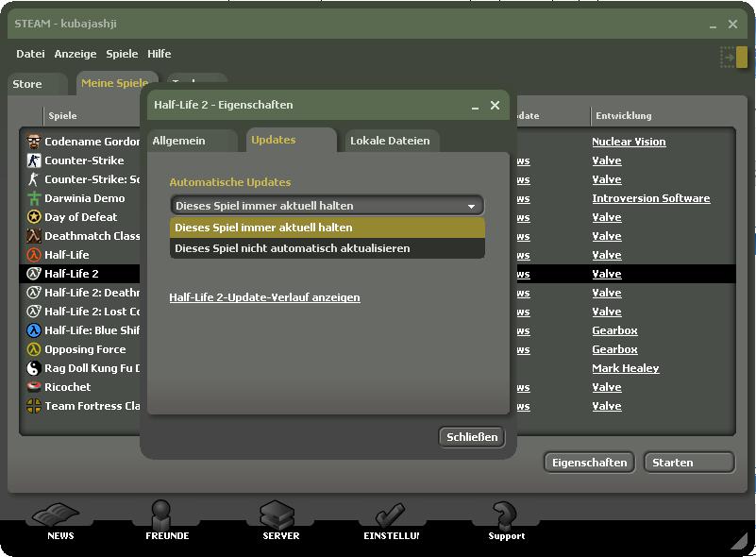Switch to the Allgemein tab

click(192, 141)
